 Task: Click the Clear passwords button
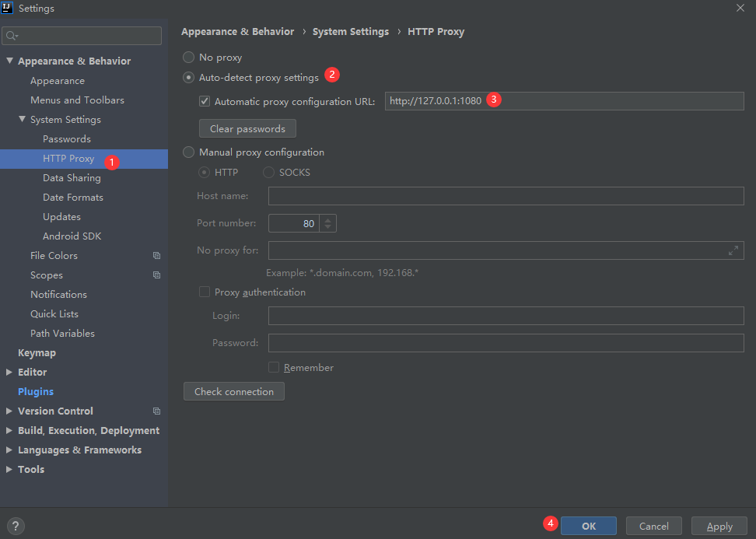click(x=247, y=129)
